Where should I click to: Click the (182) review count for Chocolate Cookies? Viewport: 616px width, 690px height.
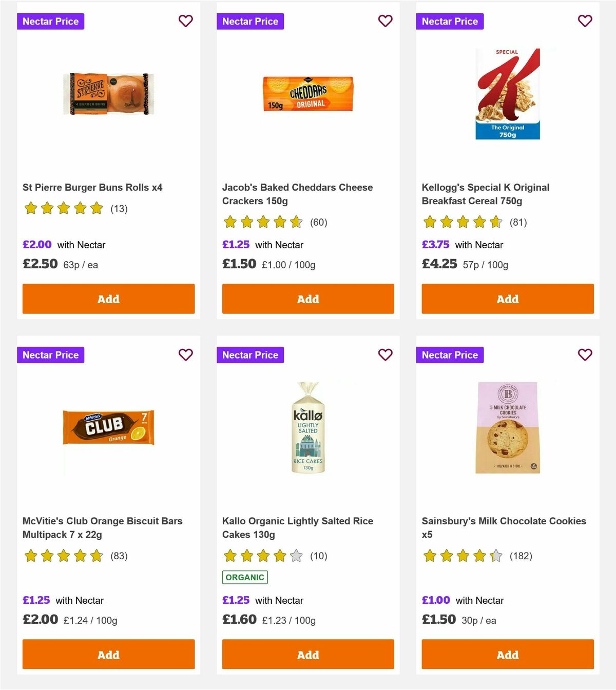coord(521,556)
